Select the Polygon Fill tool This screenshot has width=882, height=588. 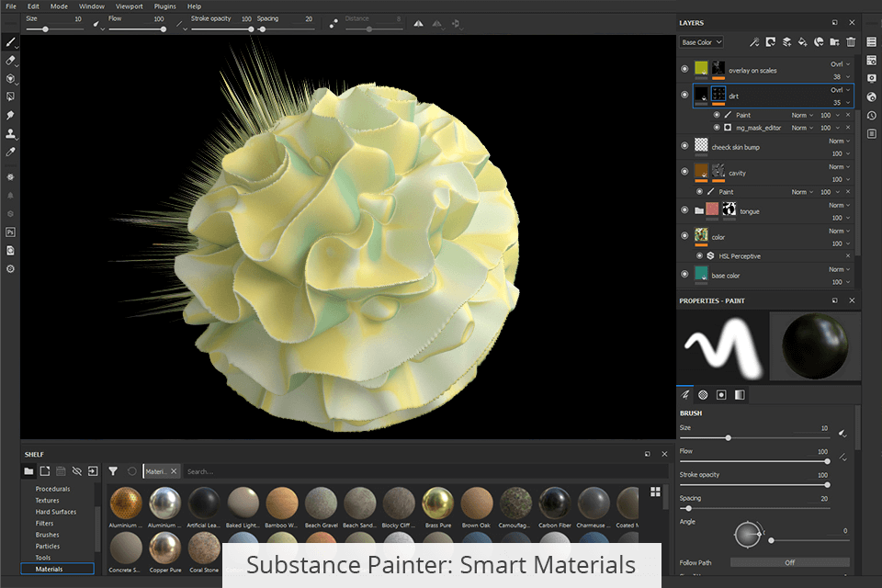click(x=10, y=96)
